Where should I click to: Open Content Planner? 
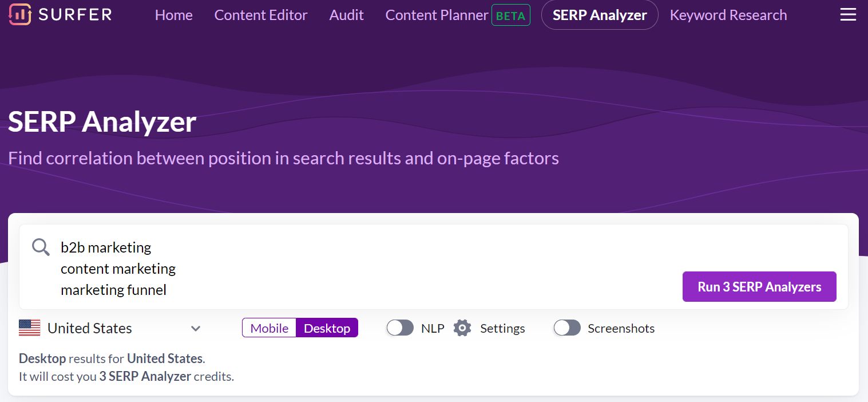click(437, 15)
